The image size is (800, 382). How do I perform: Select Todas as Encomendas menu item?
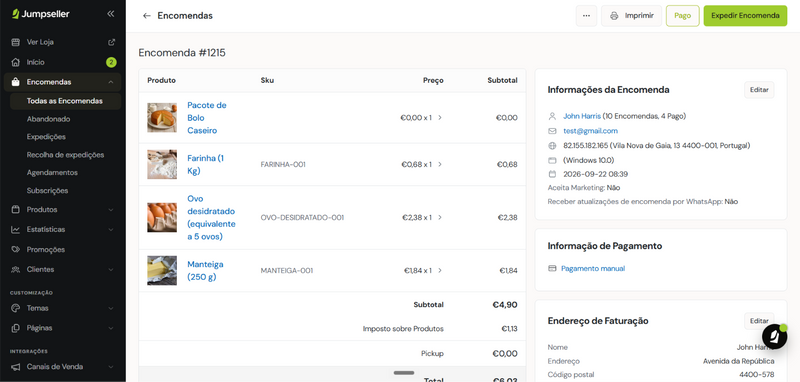65,101
